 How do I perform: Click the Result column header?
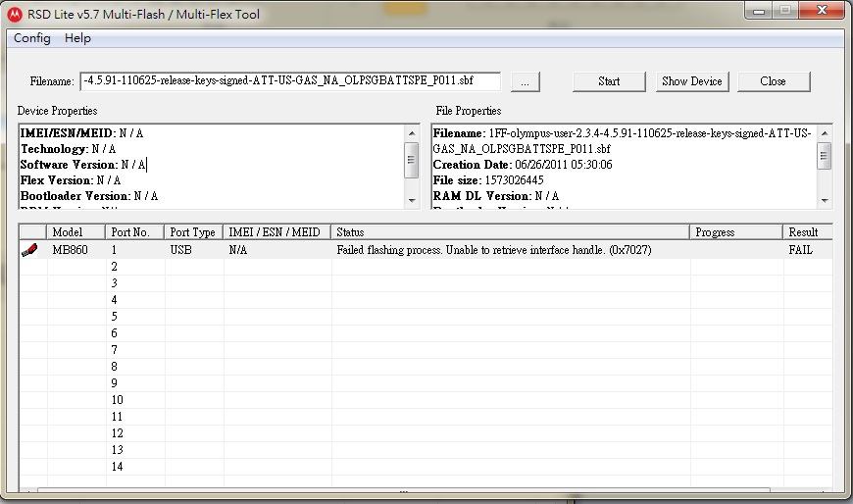coord(808,232)
